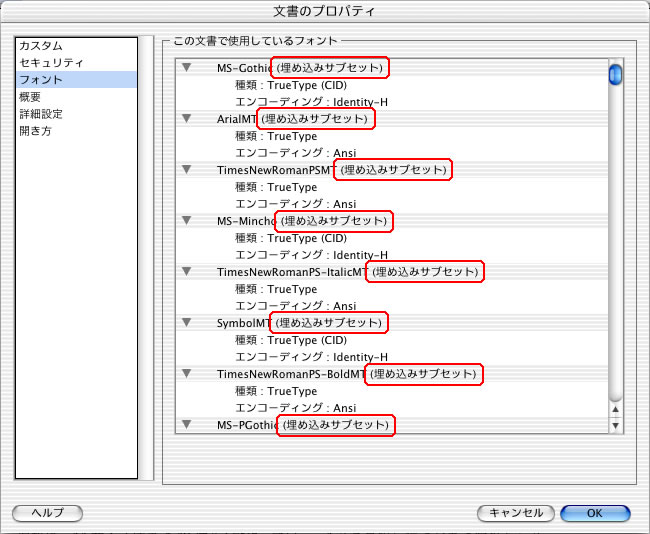Collapse the MS-PGothic font disclosure triangle
Viewport: 650px width, 534px height.
[x=187, y=425]
